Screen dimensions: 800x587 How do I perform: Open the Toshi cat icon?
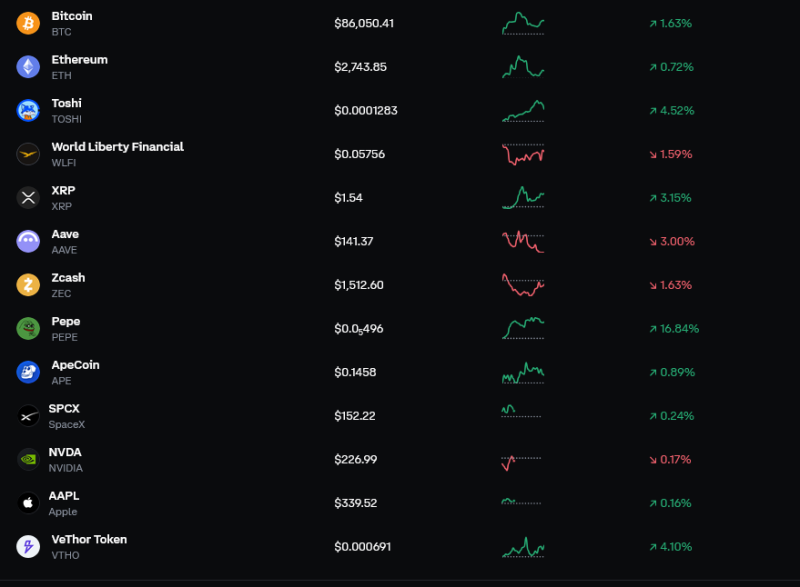tap(28, 111)
